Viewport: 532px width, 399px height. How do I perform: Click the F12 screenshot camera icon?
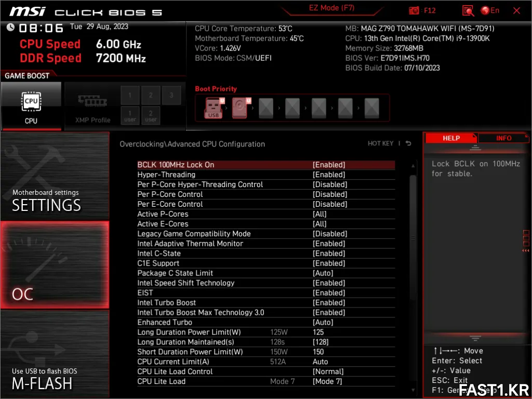point(414,10)
